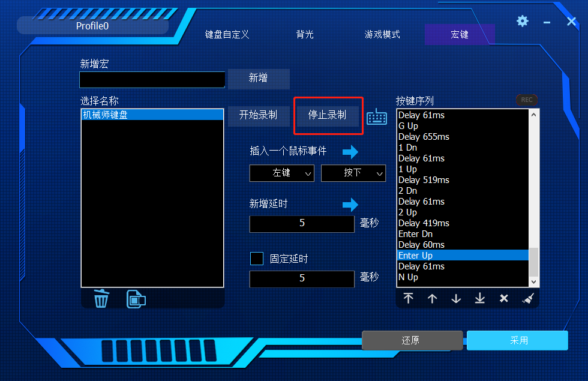Move selected key to the top
The image size is (588, 381).
point(409,299)
